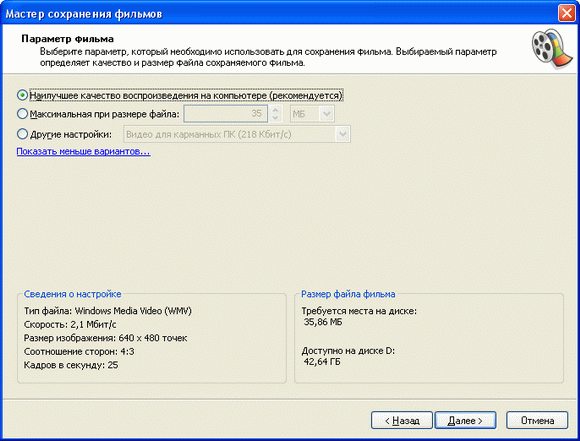The height and width of the screenshot is (441, 580).
Task: Go back with the Назад button
Action: (402, 420)
